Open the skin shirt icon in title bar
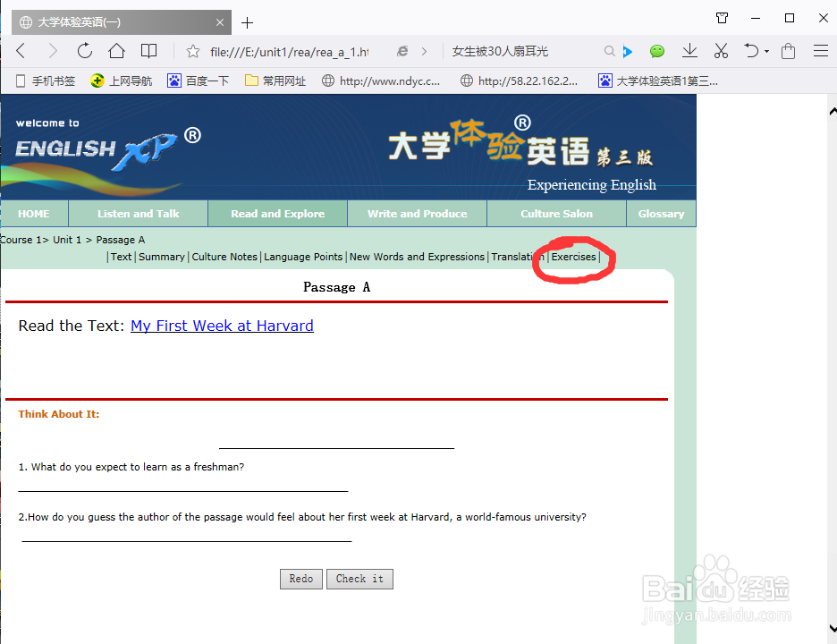The width and height of the screenshot is (837, 644). [722, 18]
